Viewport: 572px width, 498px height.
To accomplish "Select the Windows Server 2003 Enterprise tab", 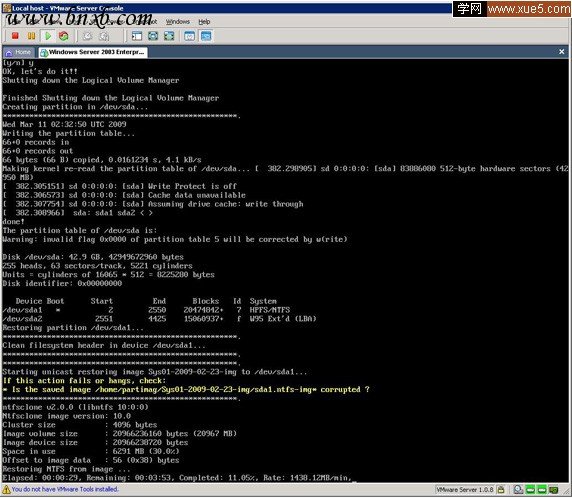I will [93, 53].
